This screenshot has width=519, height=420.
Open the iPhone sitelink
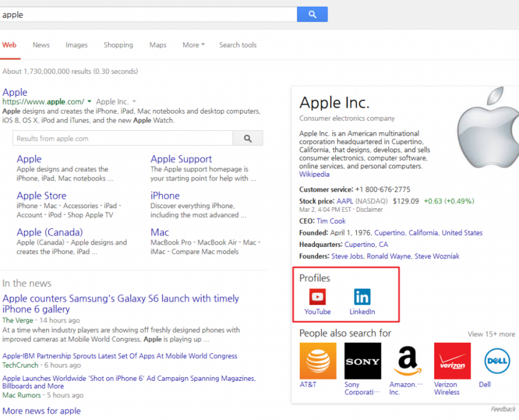pos(165,196)
